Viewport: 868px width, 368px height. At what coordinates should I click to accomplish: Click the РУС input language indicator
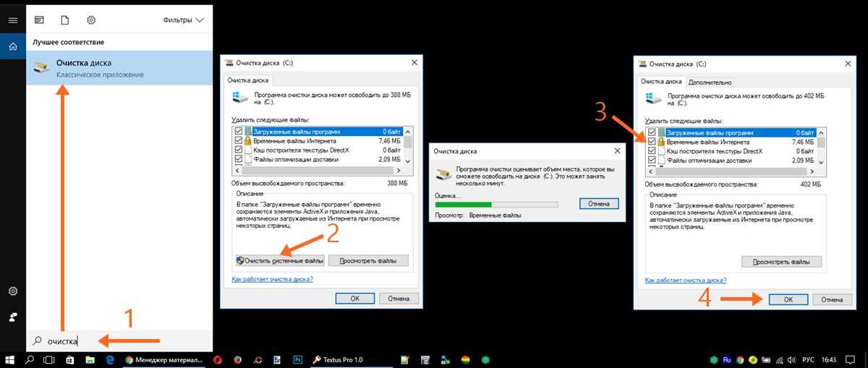810,359
